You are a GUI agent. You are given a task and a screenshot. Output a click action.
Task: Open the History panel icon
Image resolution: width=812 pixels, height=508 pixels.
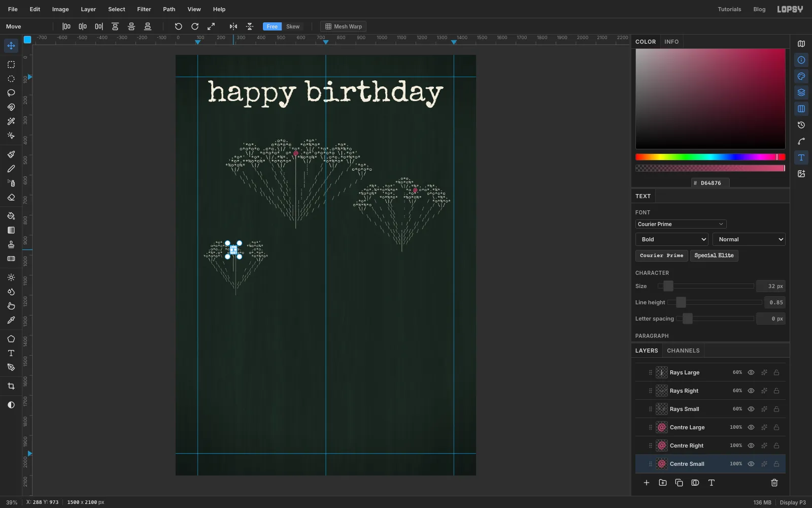coord(801,125)
